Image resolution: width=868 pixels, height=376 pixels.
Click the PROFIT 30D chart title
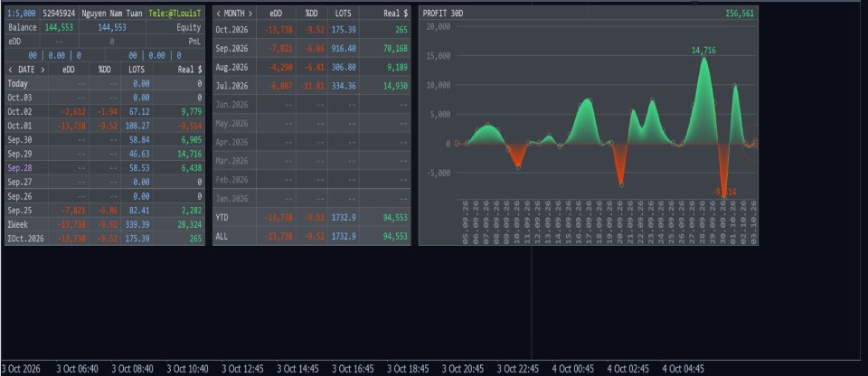click(x=443, y=14)
